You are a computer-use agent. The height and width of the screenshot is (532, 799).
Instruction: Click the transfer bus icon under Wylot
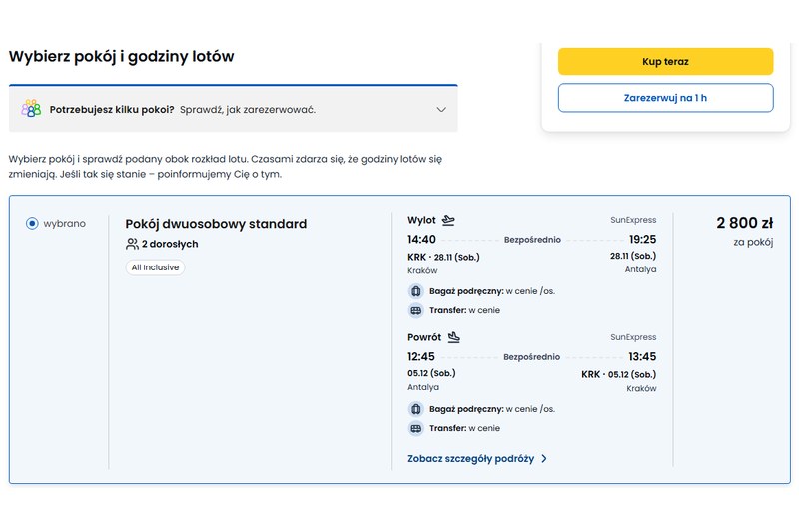[x=416, y=310]
